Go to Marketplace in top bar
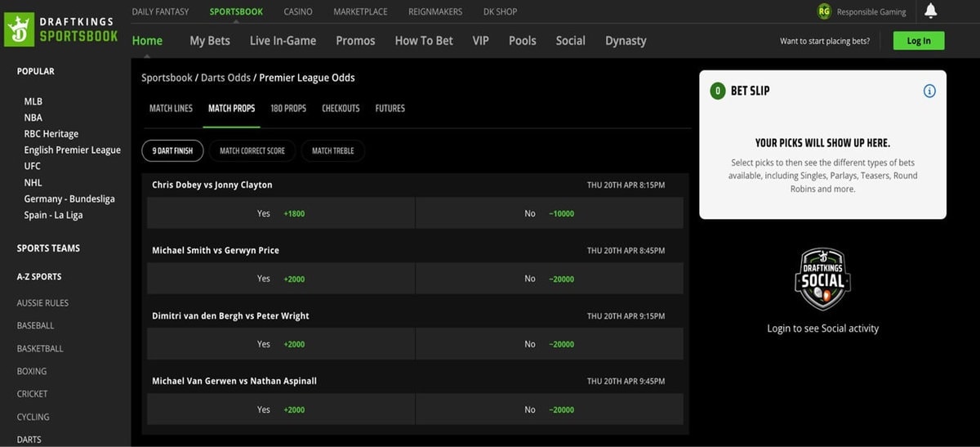Screen dimensions: 980x447 pos(360,11)
